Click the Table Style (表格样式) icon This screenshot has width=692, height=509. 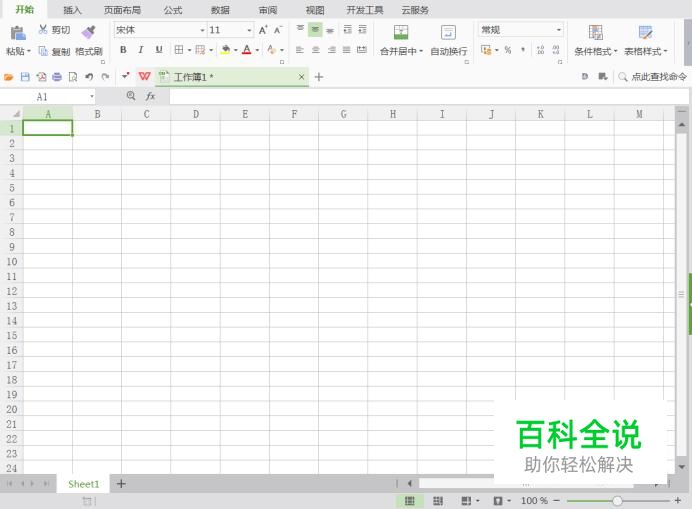point(645,33)
